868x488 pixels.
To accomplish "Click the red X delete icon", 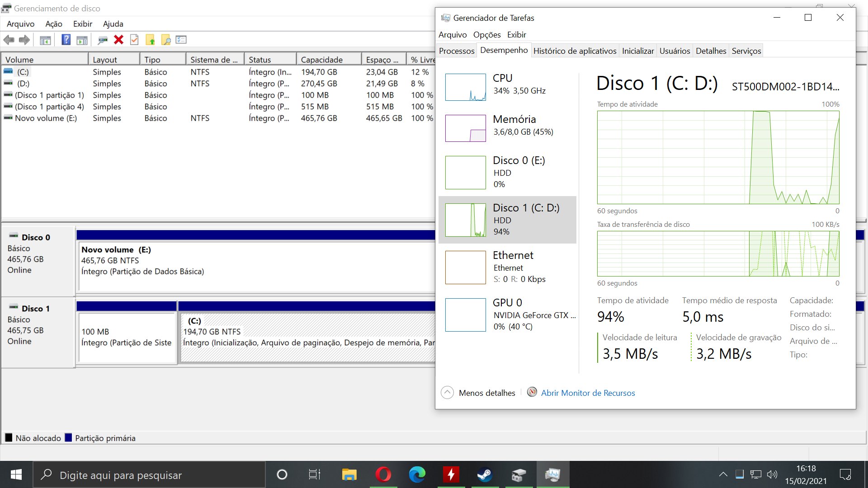I will pos(119,40).
